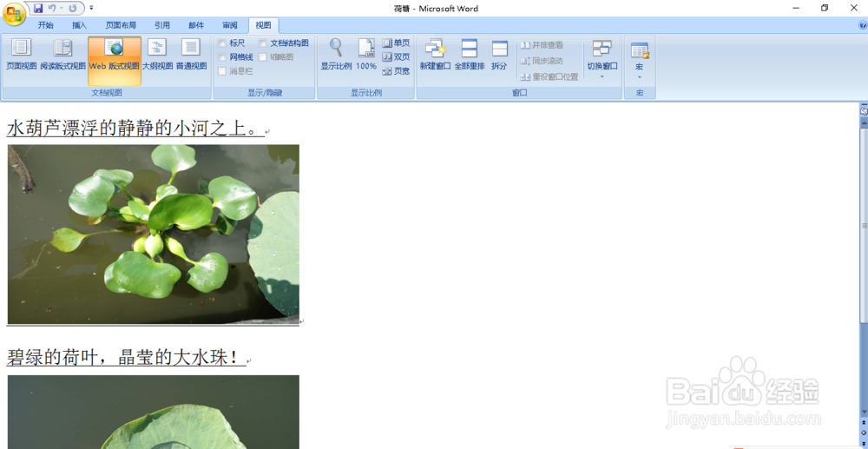Open the 插入 tab
Viewport: 868px width, 449px height.
(80, 25)
